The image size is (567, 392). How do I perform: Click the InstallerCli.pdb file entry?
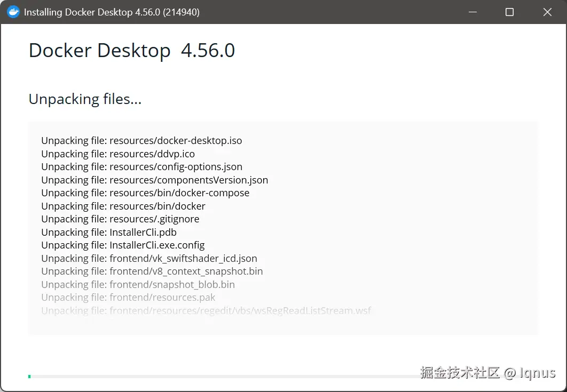coord(108,232)
